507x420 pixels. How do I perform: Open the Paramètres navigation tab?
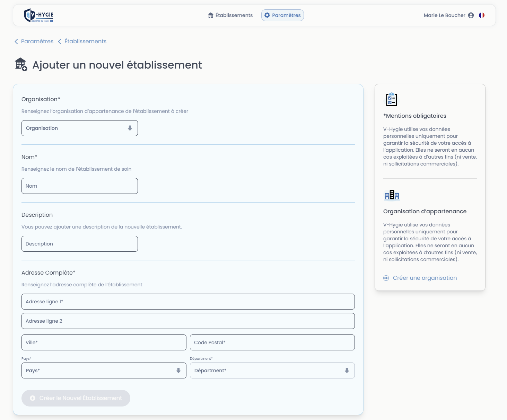[282, 15]
